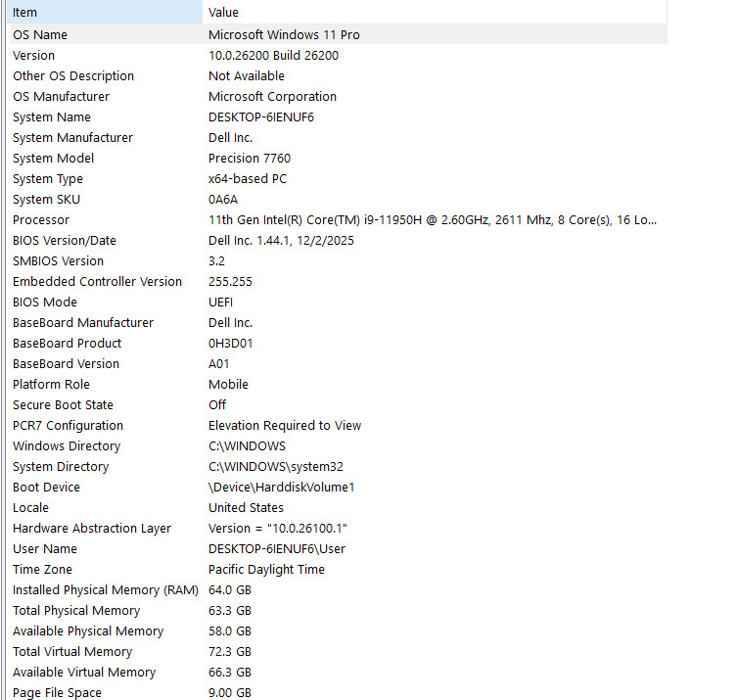Click the System Model label
The image size is (735, 700).
click(54, 159)
